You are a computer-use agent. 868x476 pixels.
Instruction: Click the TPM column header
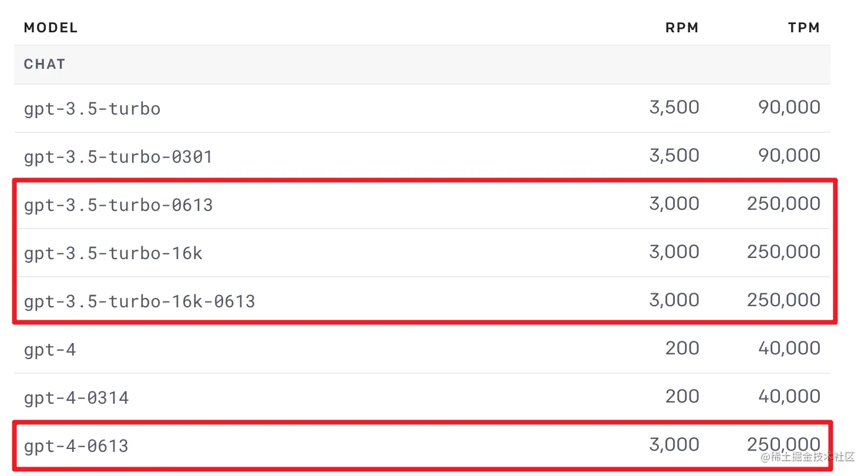pyautogui.click(x=804, y=28)
